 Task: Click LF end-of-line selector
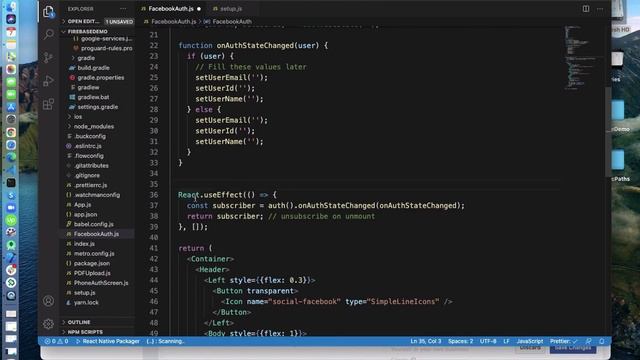(507, 341)
